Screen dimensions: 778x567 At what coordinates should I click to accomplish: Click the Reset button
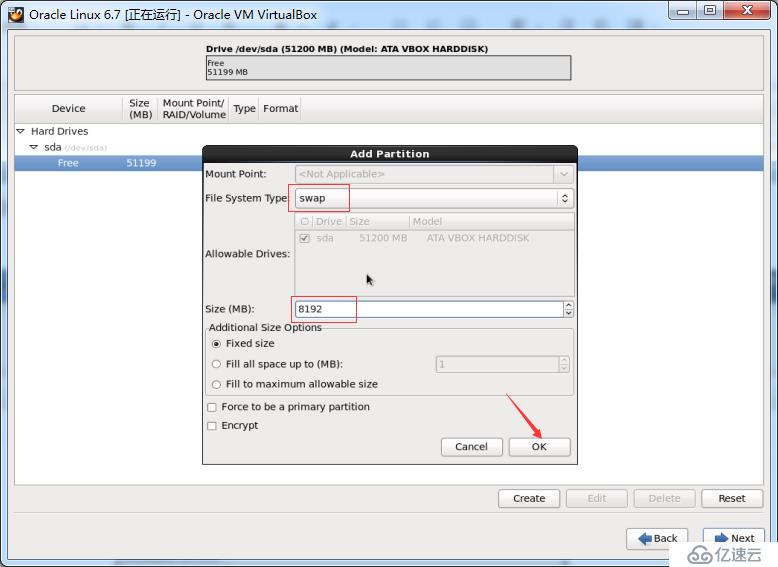click(x=732, y=499)
